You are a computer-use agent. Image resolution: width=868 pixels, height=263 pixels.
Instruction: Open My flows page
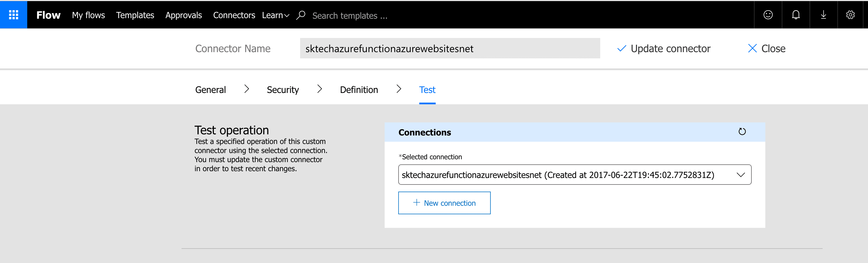[88, 15]
